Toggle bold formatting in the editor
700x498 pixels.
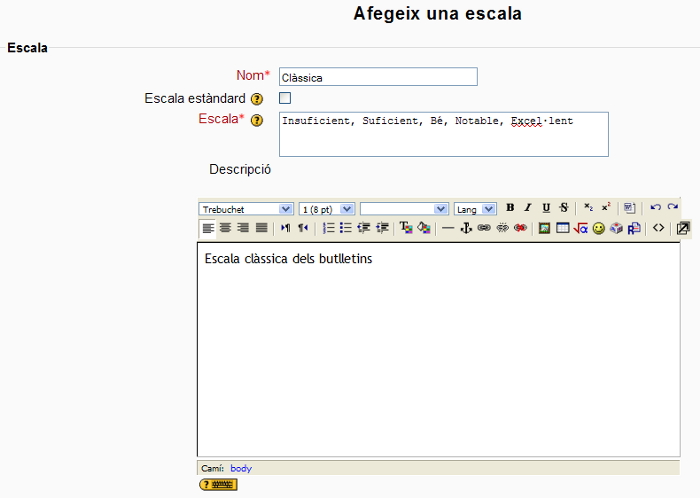pos(510,208)
